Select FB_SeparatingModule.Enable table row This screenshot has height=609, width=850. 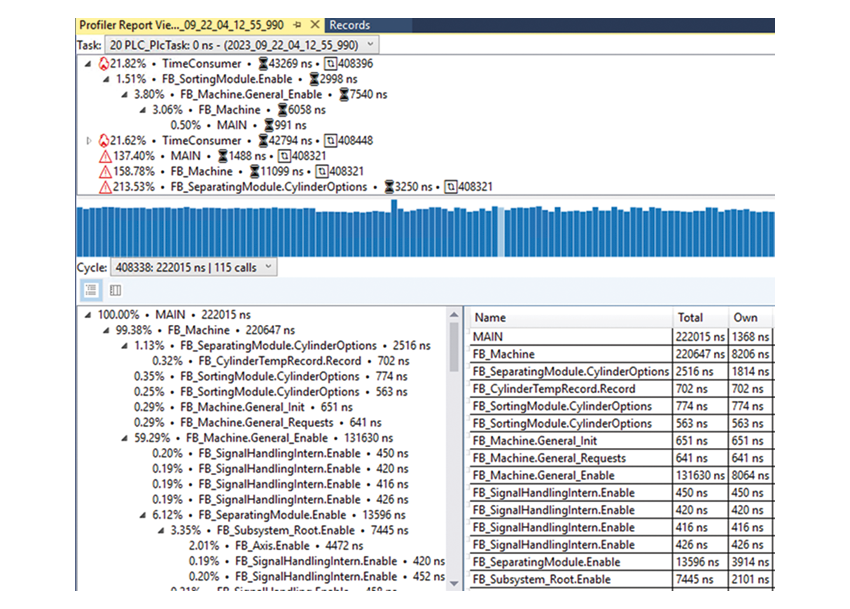[621, 562]
